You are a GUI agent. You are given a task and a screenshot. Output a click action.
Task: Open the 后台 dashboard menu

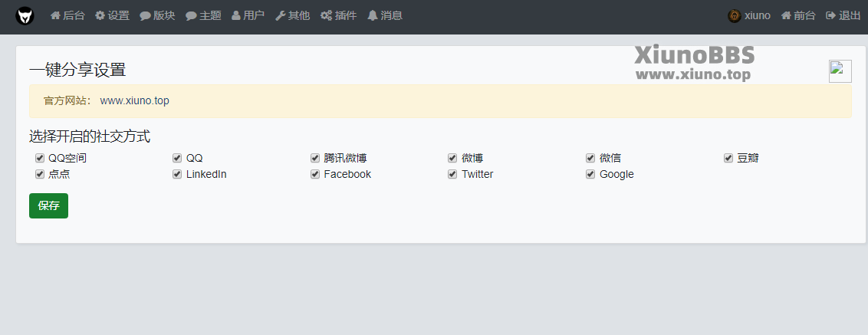67,15
